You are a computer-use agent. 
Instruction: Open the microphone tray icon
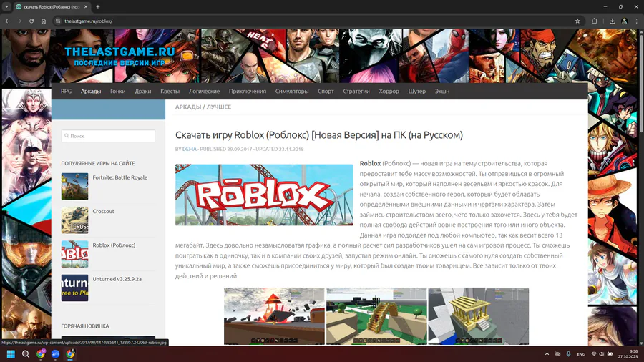(568, 354)
